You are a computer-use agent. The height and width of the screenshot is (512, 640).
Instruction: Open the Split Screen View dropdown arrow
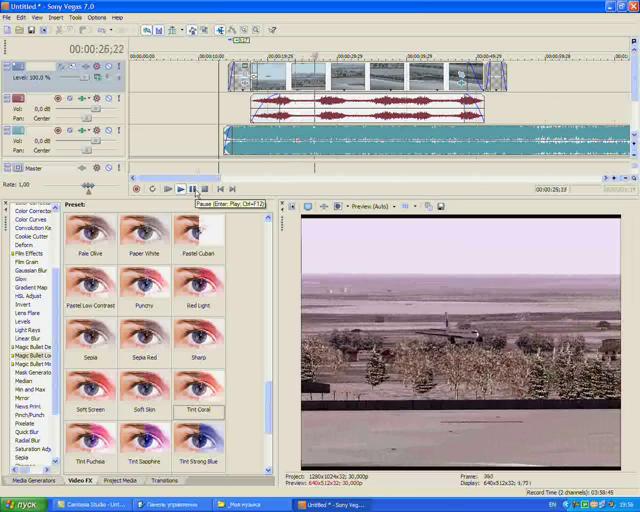click(348, 207)
